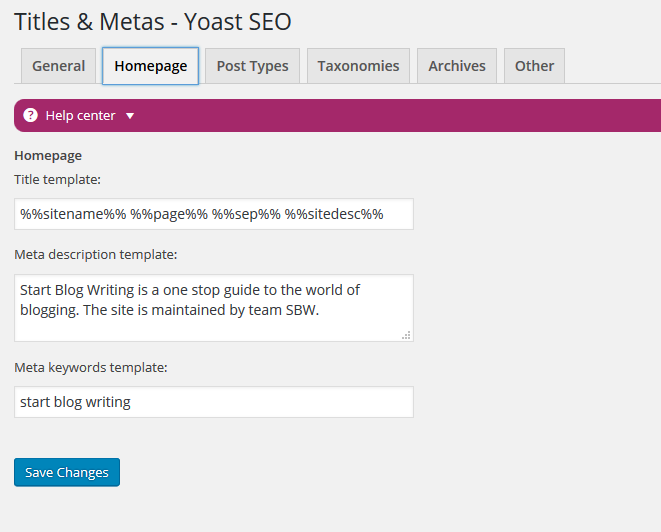Click the Meta keywords template label

point(91,368)
